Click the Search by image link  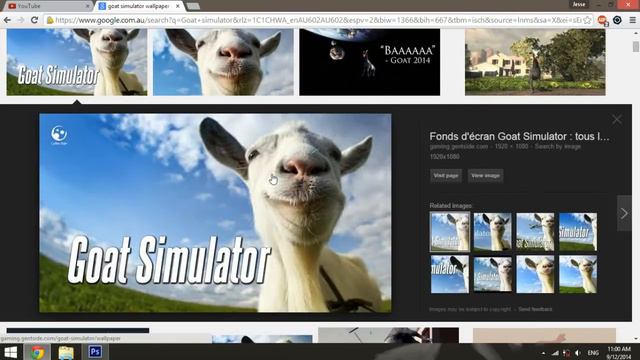click(x=558, y=147)
